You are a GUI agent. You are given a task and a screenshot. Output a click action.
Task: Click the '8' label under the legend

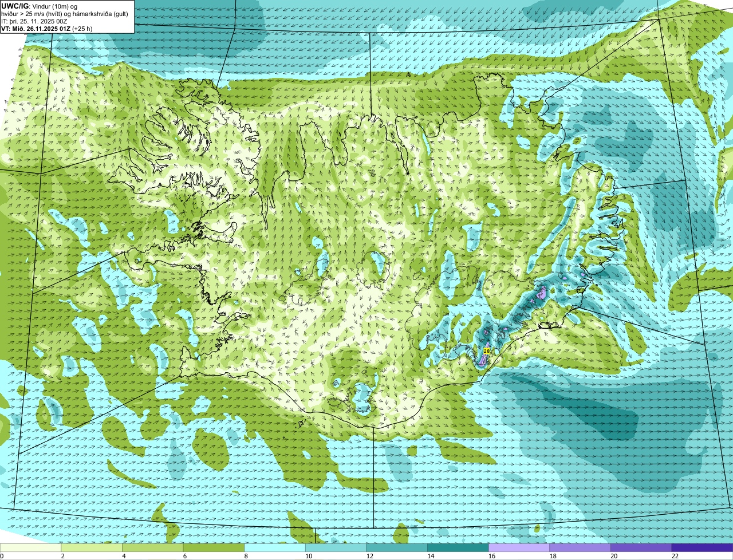[x=245, y=555]
